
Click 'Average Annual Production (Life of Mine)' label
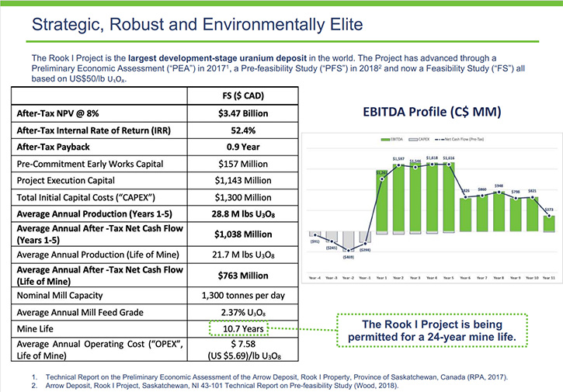pos(98,255)
